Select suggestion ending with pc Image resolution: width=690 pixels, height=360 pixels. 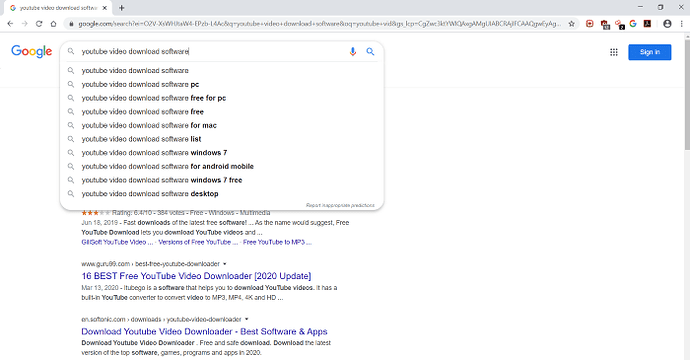[x=222, y=84]
